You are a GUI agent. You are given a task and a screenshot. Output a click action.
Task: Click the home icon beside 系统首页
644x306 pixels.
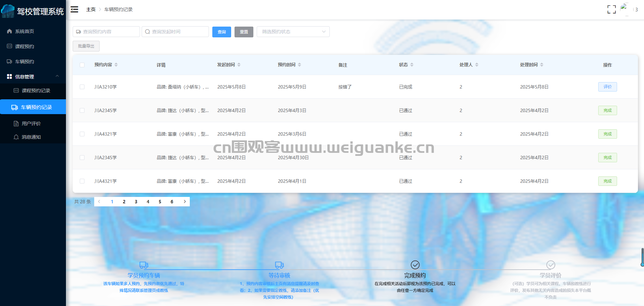coord(9,31)
